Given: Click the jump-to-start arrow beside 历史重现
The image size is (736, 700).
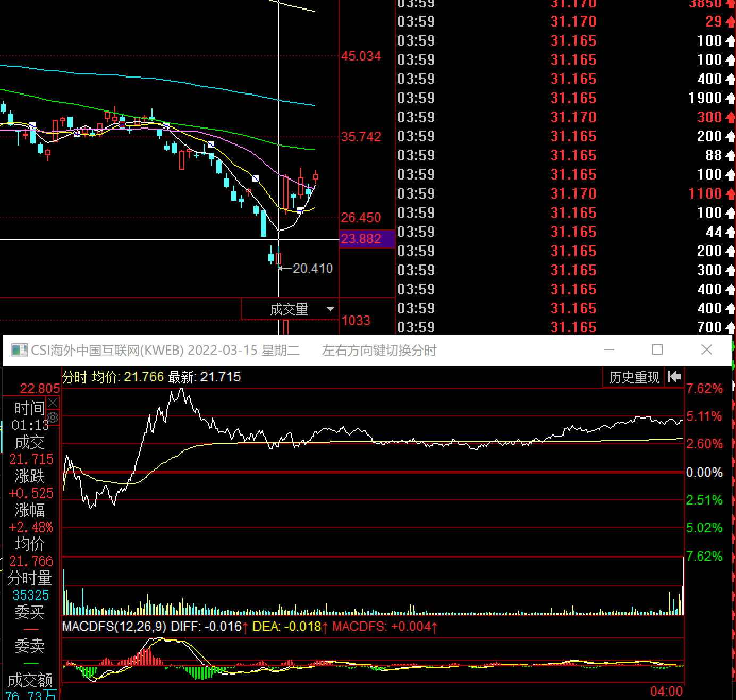Looking at the screenshot, I should [x=674, y=377].
